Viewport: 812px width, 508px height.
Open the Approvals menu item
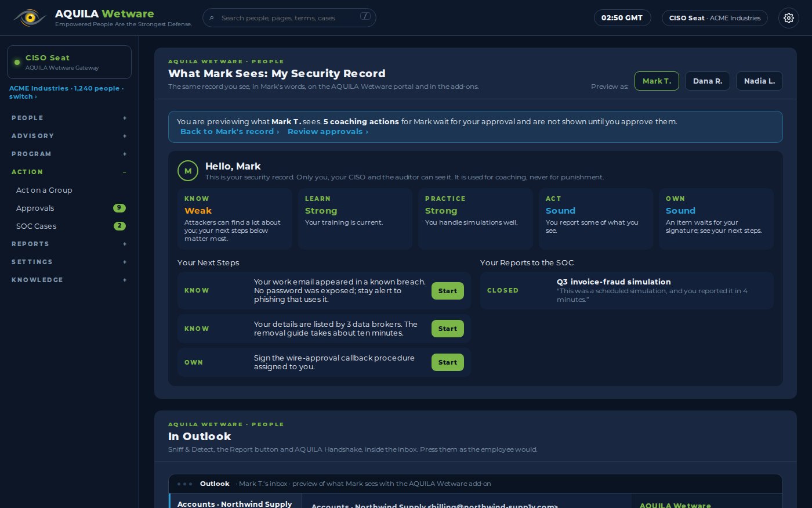point(69,208)
